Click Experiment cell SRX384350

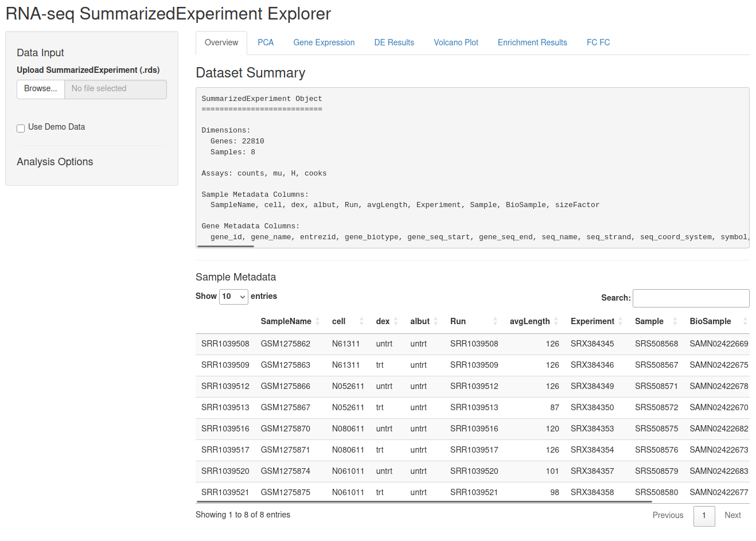[592, 407]
